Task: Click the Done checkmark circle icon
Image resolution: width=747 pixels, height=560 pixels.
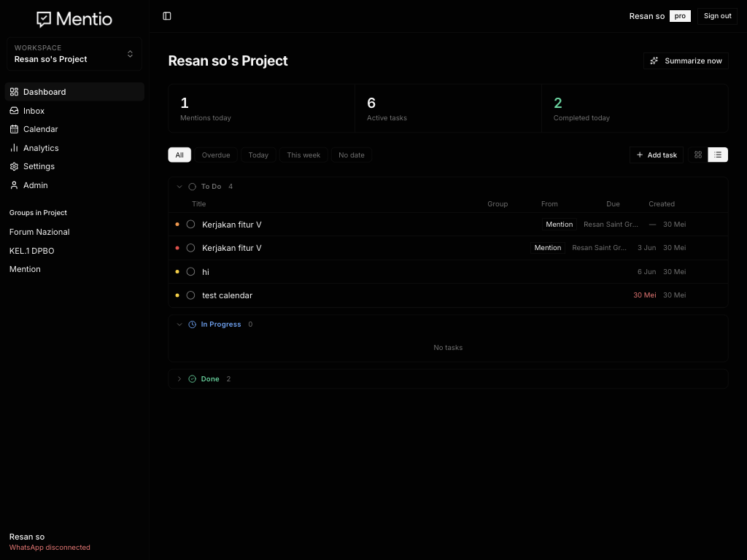Action: pos(193,379)
